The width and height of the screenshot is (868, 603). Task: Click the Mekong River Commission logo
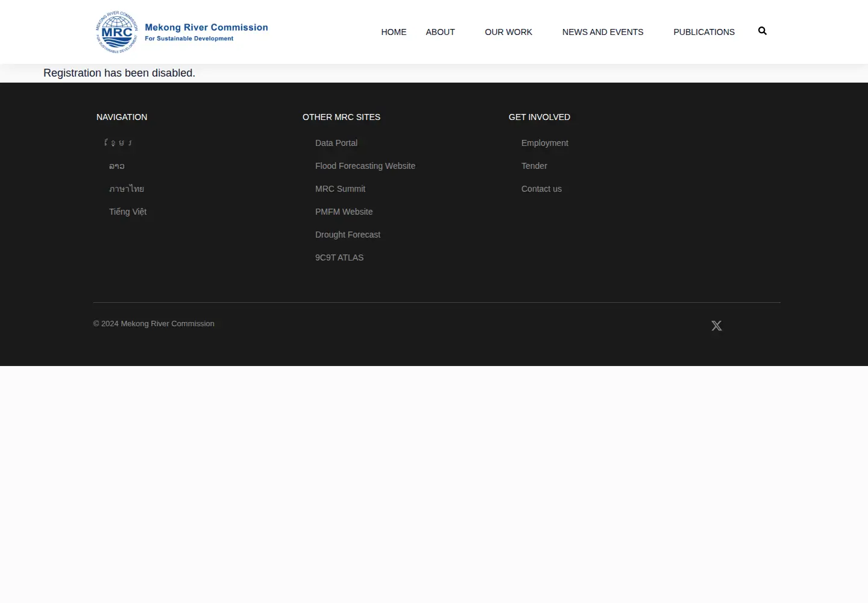[181, 32]
